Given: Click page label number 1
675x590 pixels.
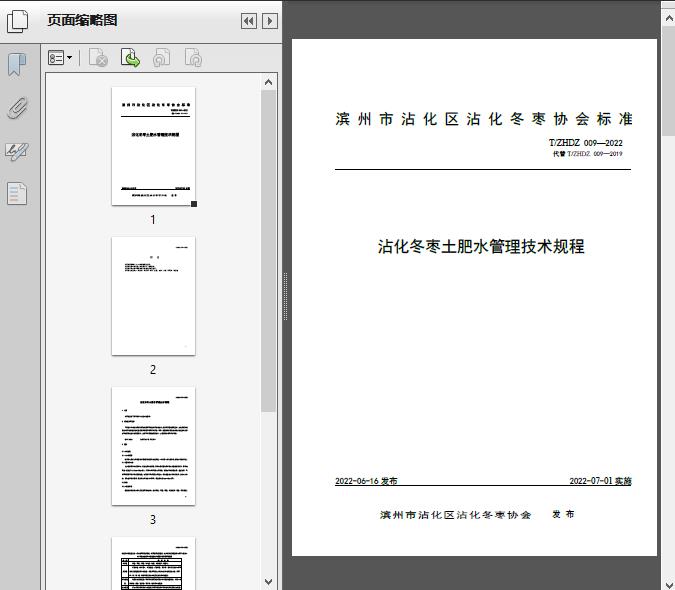Looking at the screenshot, I should [153, 220].
